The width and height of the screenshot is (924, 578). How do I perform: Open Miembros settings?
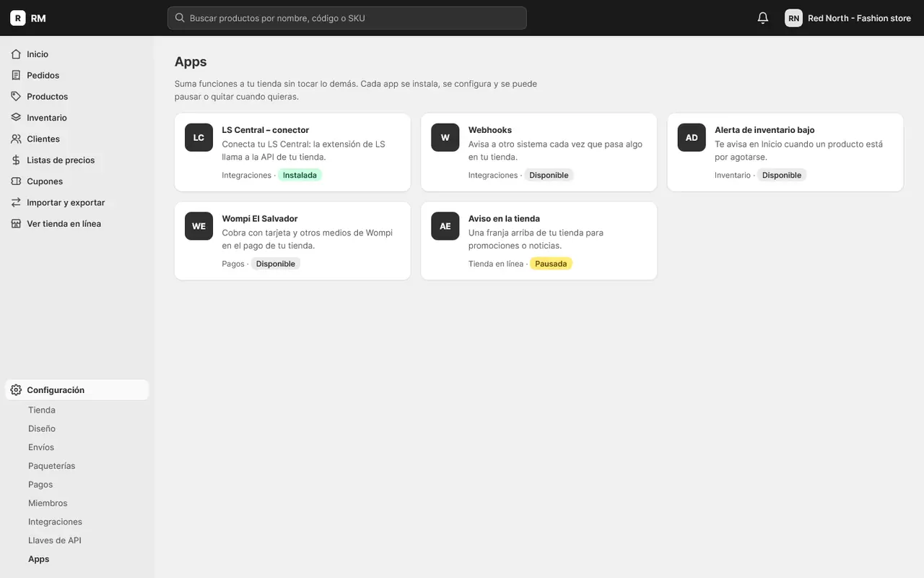48,503
